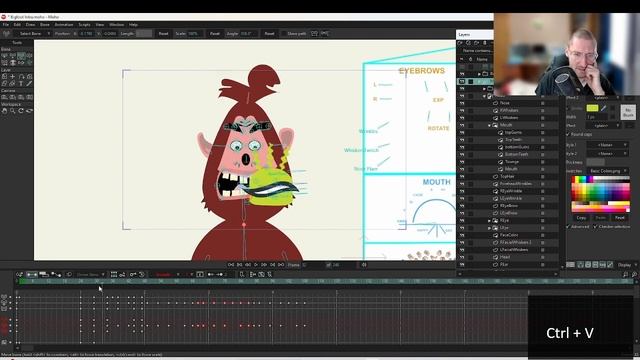Click play in the playback controls
This screenshot has width=640, height=360.
256,265
